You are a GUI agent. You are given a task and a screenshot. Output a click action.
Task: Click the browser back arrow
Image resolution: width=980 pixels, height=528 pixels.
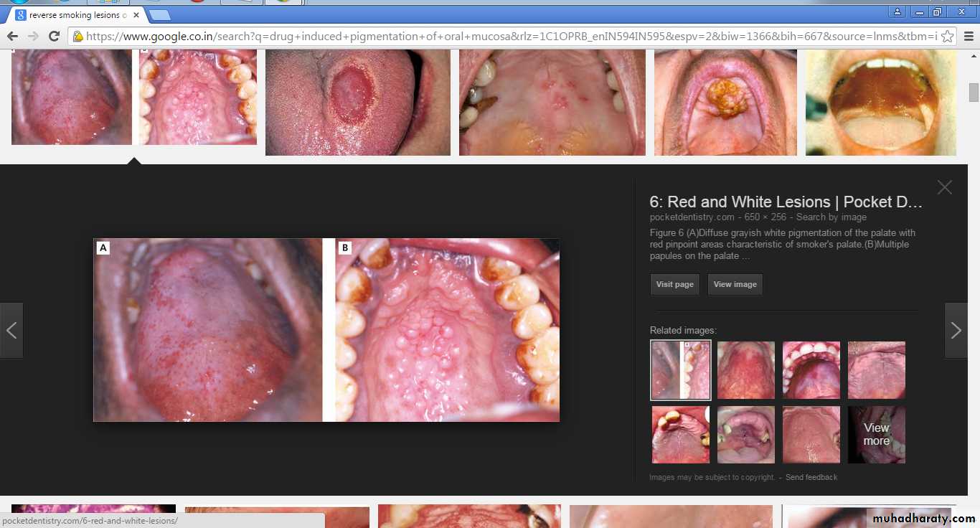(12, 36)
